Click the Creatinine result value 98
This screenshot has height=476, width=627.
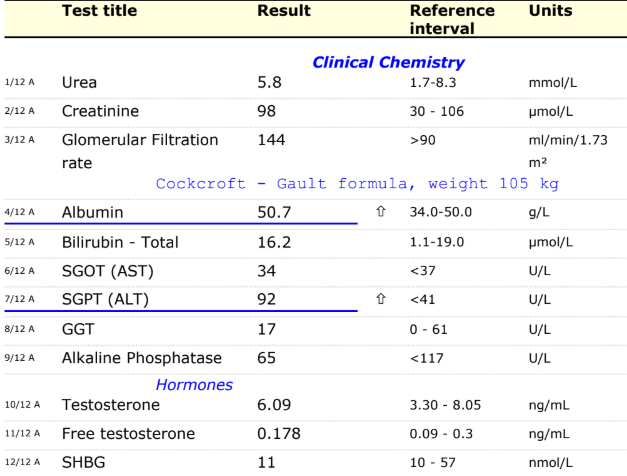point(266,111)
